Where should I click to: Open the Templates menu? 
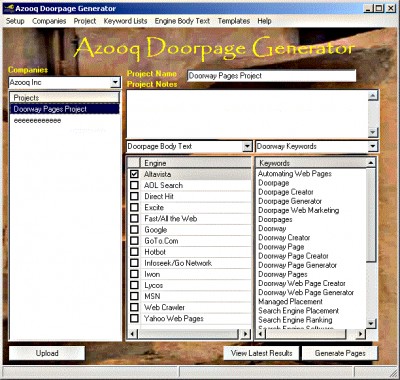(234, 21)
